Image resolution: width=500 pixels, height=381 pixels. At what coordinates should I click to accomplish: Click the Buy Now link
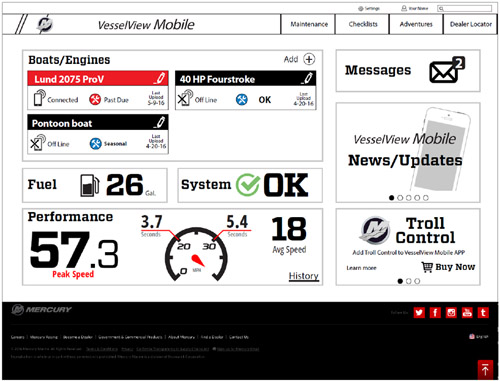click(455, 267)
